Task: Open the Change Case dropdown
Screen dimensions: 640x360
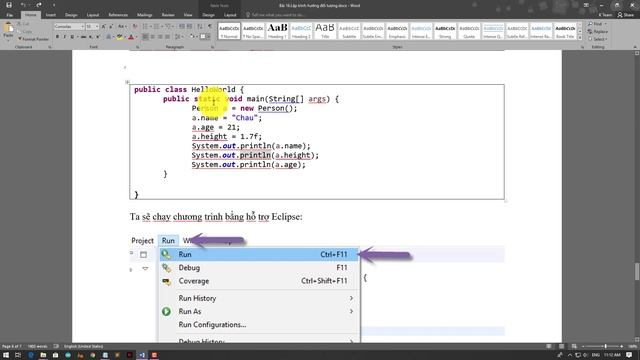Action: tap(122, 27)
